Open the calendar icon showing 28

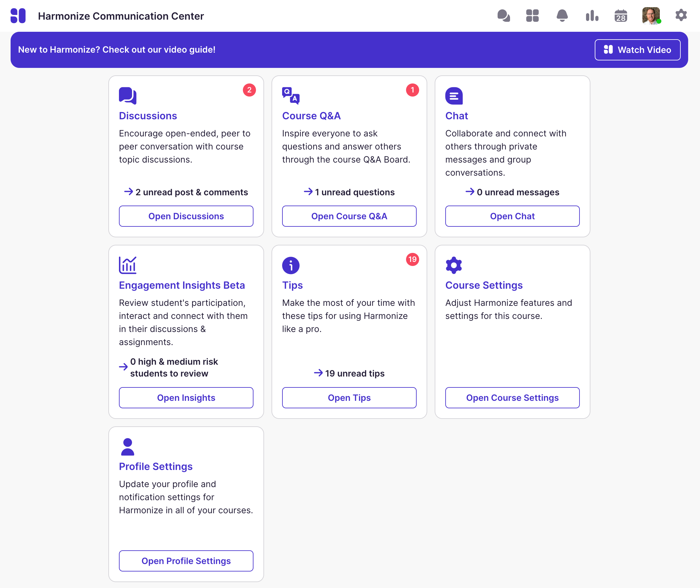(x=621, y=16)
